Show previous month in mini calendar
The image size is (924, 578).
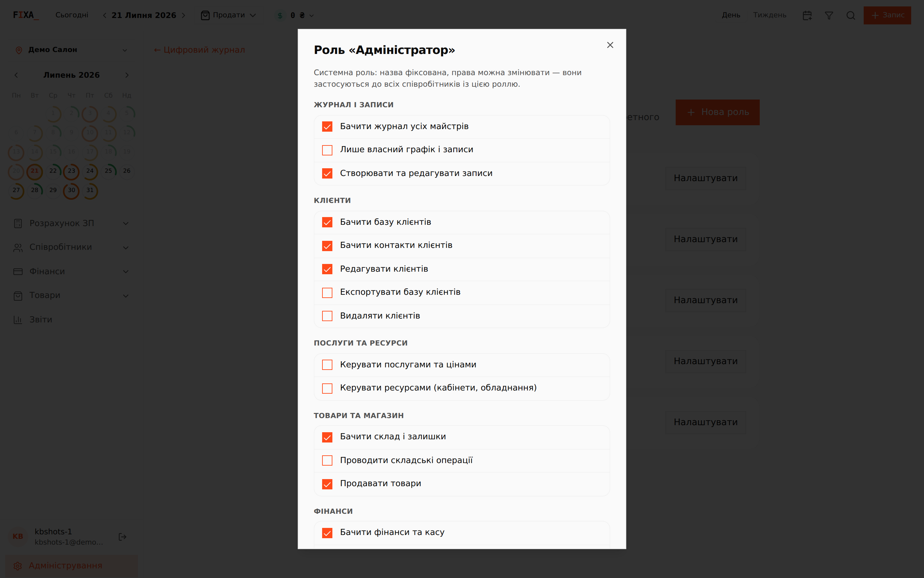[x=16, y=75]
